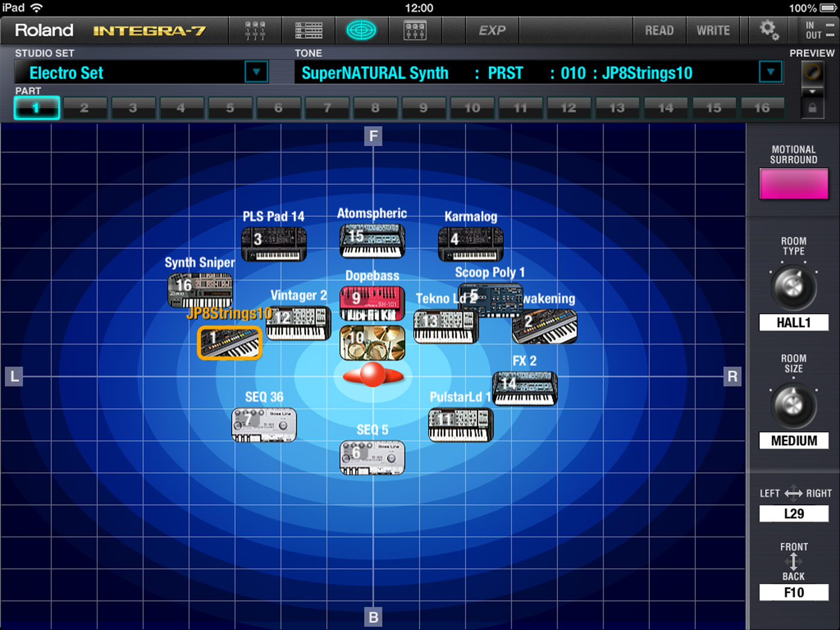Open the IN OUT MIDI selector
Viewport: 840px width, 630px height.
pos(820,30)
